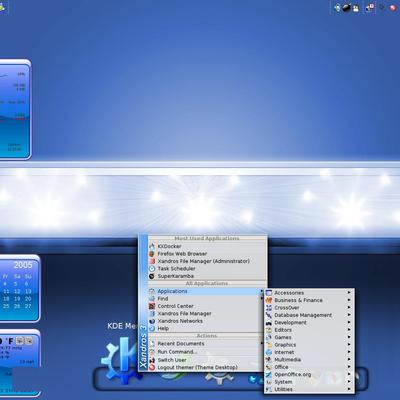
Task: Click the 2005 year on calendar widget
Action: coord(23,265)
